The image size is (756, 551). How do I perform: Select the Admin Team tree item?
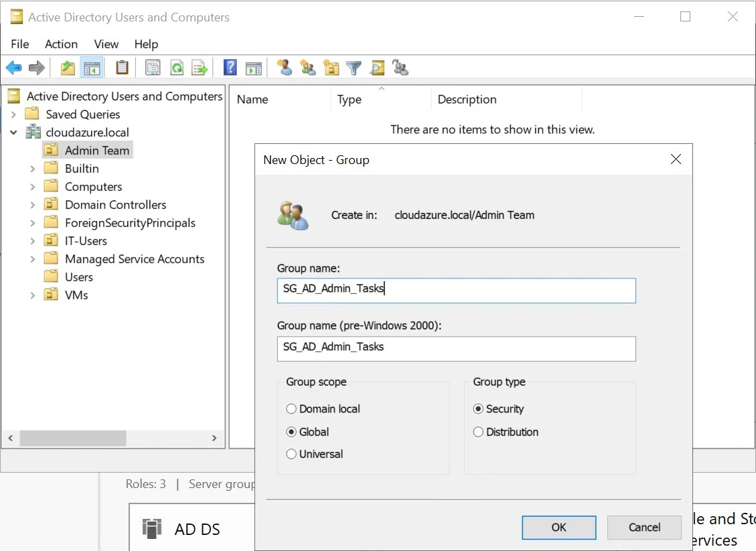point(97,151)
